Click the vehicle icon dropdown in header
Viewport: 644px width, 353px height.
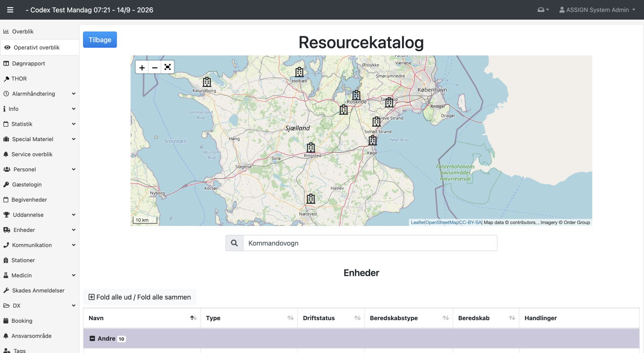coord(543,10)
